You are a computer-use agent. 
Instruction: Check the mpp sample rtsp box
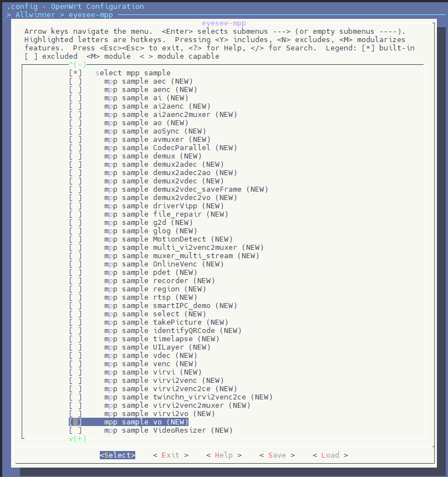pos(75,297)
